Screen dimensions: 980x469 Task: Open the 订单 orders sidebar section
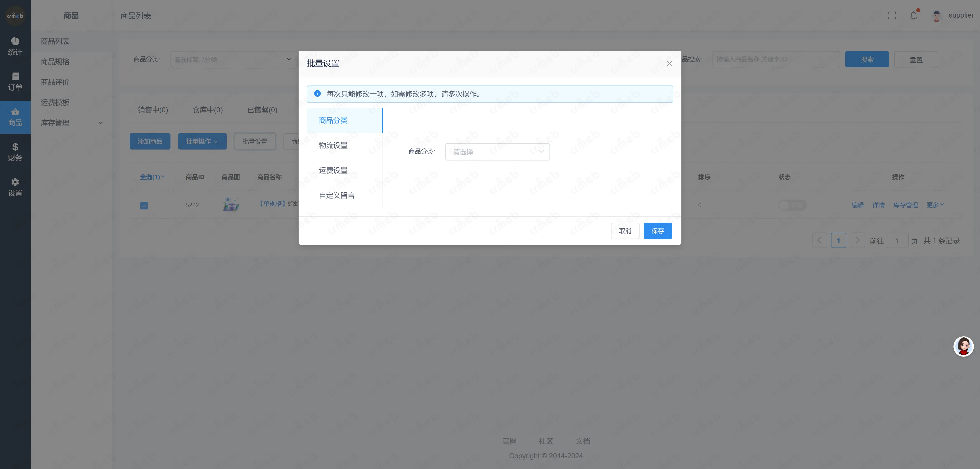pyautogui.click(x=15, y=81)
